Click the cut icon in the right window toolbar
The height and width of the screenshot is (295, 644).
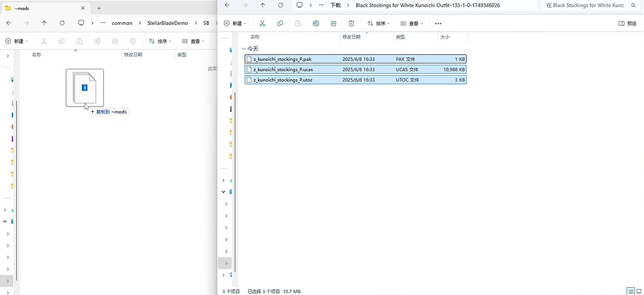262,24
